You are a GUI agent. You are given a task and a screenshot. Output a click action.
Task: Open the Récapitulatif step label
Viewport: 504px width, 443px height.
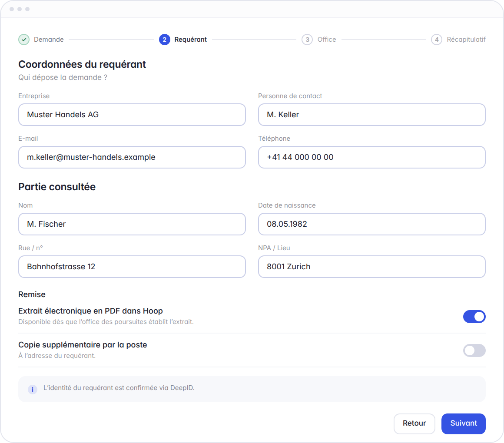[466, 40]
